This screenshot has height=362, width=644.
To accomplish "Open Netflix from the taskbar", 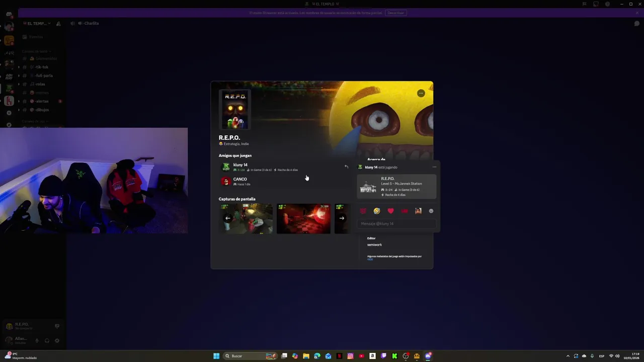I will point(339,356).
